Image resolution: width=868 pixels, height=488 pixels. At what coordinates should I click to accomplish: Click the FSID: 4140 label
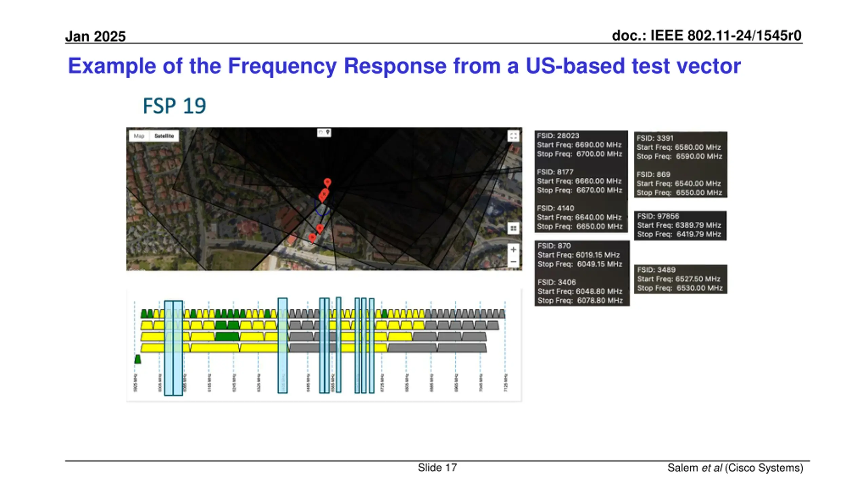(555, 208)
